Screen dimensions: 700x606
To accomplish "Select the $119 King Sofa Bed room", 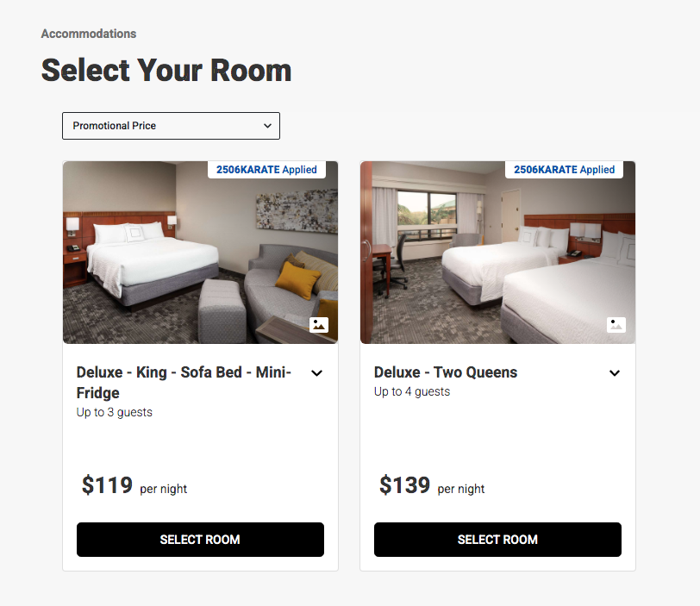I will [x=200, y=540].
